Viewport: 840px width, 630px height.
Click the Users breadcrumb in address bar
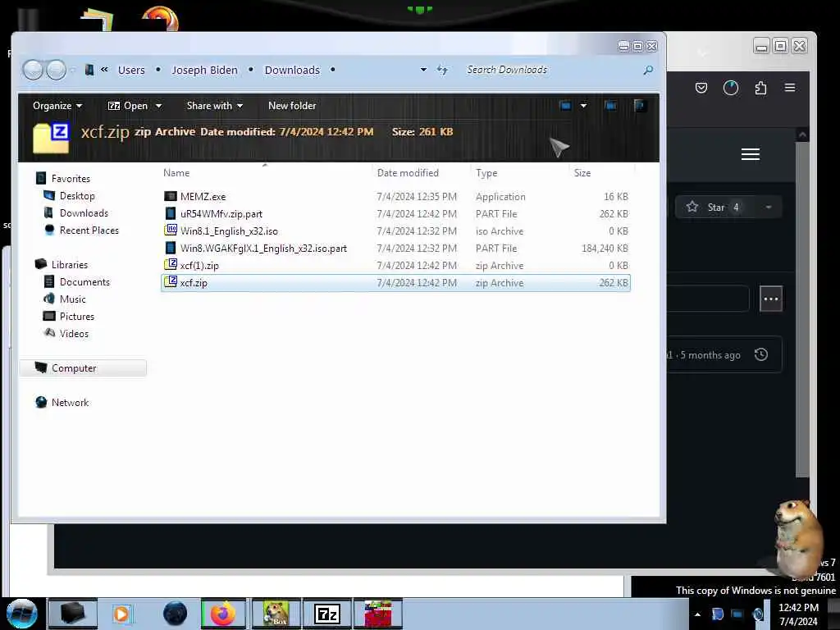point(131,71)
